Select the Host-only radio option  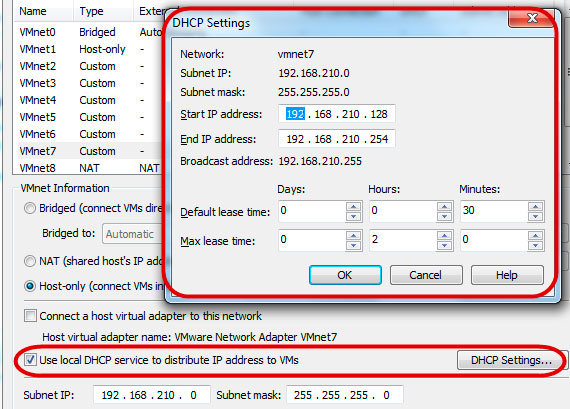(30, 286)
